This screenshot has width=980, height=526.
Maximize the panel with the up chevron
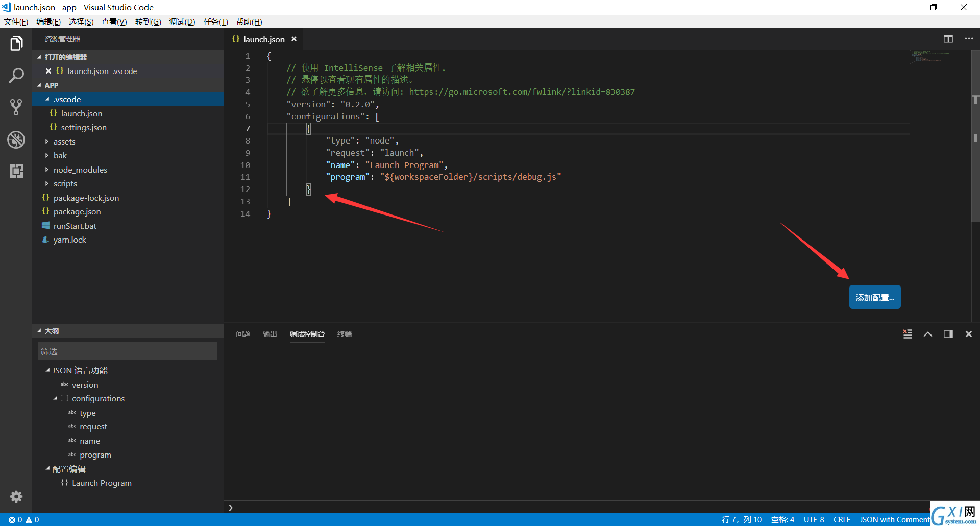coord(928,334)
